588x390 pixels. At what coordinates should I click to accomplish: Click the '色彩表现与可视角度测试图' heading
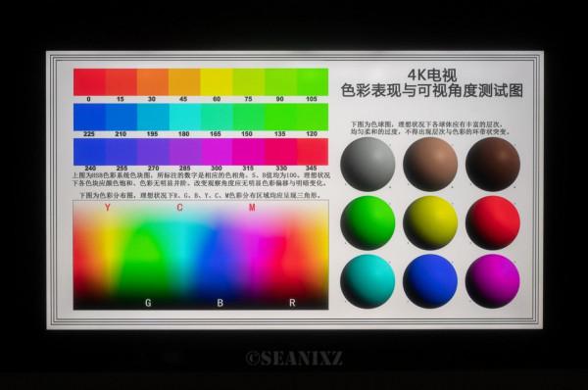tap(432, 91)
